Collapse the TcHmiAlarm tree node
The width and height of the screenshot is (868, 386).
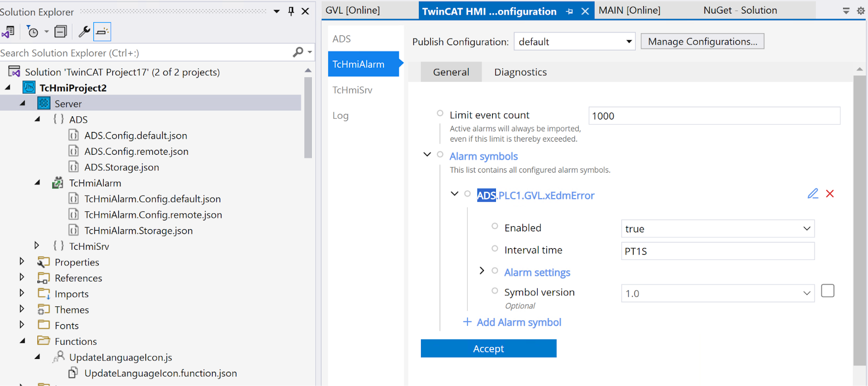[x=37, y=183]
